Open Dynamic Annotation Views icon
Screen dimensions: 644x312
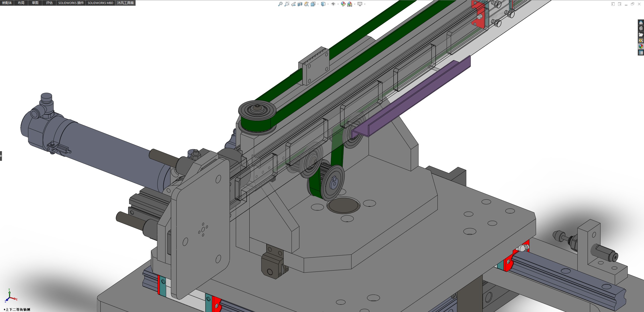(x=306, y=4)
